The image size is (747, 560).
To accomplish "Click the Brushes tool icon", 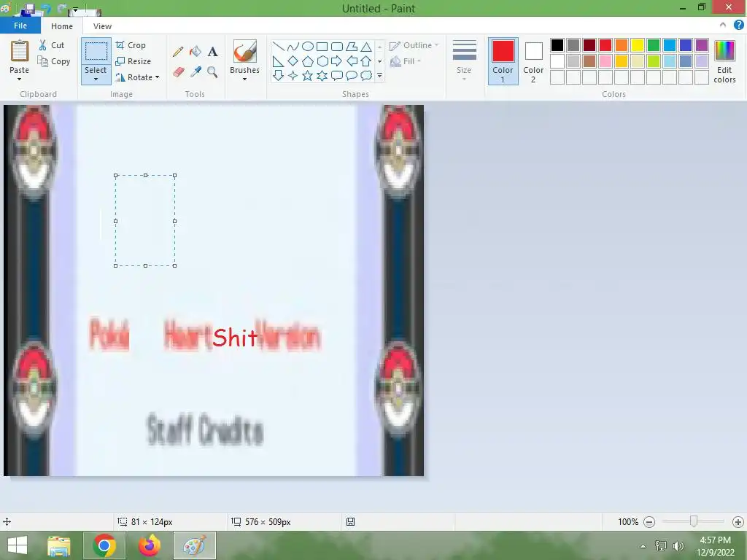I will pos(245,51).
